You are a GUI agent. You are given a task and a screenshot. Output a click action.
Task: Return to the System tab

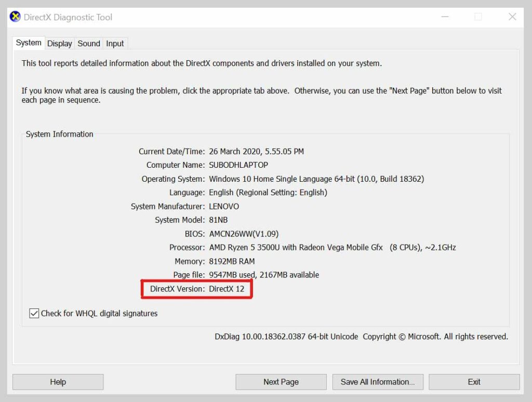click(29, 43)
